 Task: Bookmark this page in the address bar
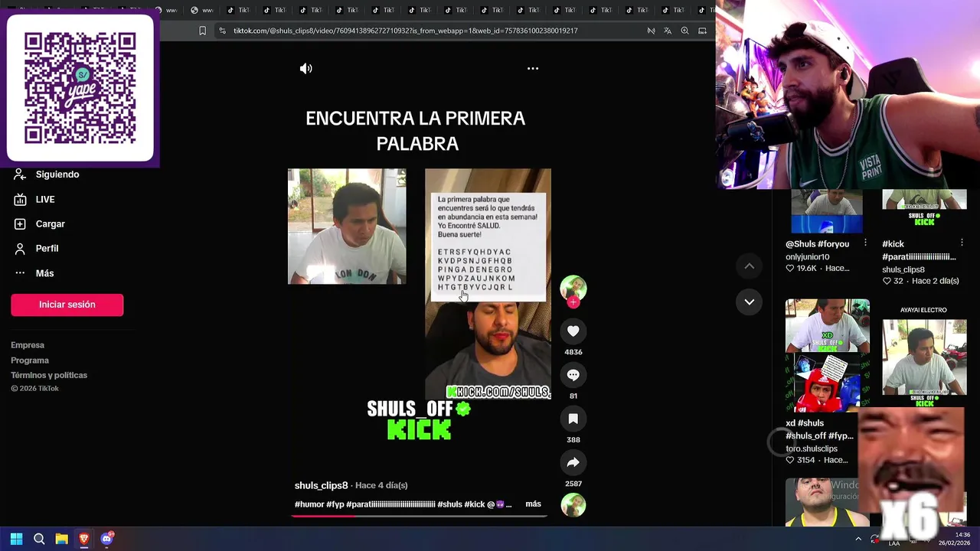point(202,31)
